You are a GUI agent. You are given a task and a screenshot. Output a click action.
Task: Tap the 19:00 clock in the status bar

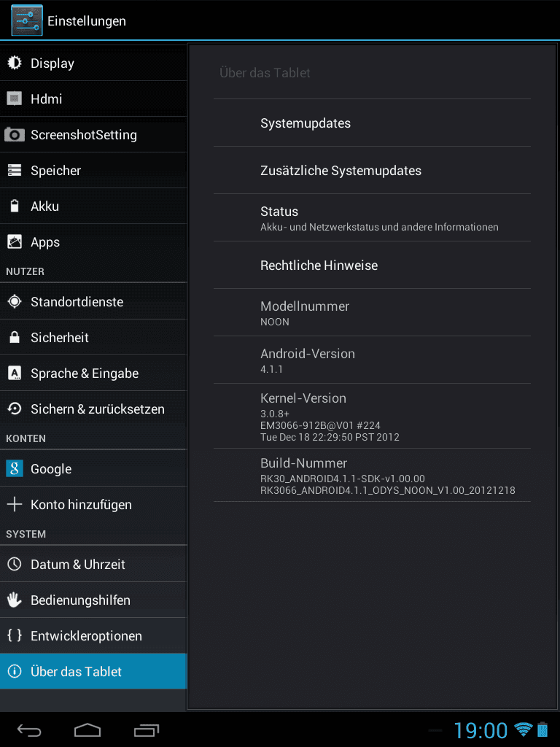(481, 730)
